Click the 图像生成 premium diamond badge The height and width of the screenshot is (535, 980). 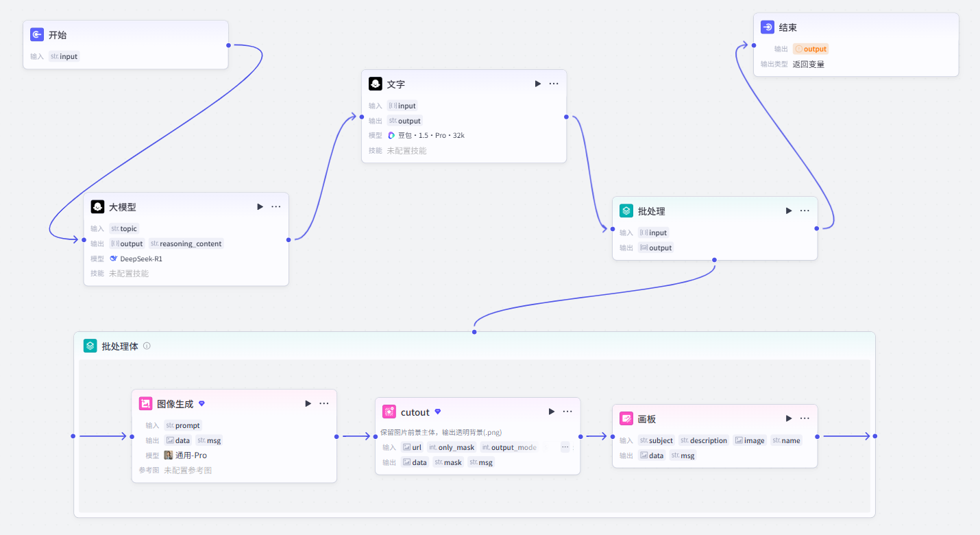tap(201, 403)
